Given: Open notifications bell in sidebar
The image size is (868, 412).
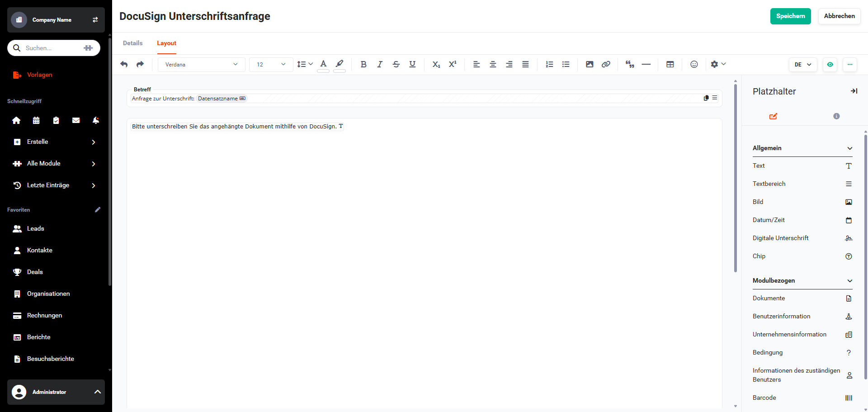Looking at the screenshot, I should click(96, 120).
